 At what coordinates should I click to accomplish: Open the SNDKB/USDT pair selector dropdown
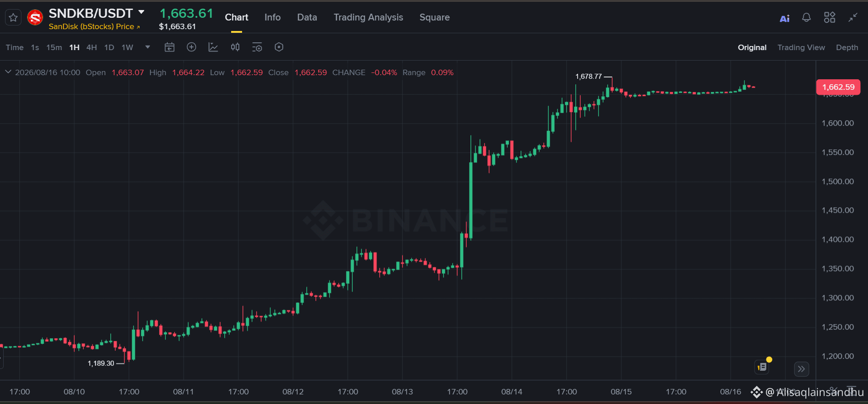pyautogui.click(x=141, y=12)
